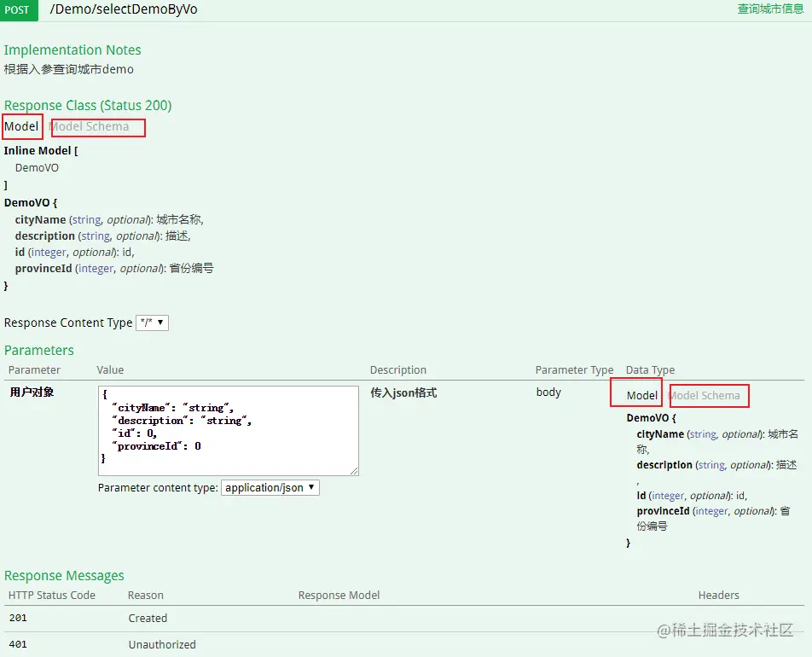Click the Response Class (Status 200) heading
This screenshot has width=812, height=657.
88,105
